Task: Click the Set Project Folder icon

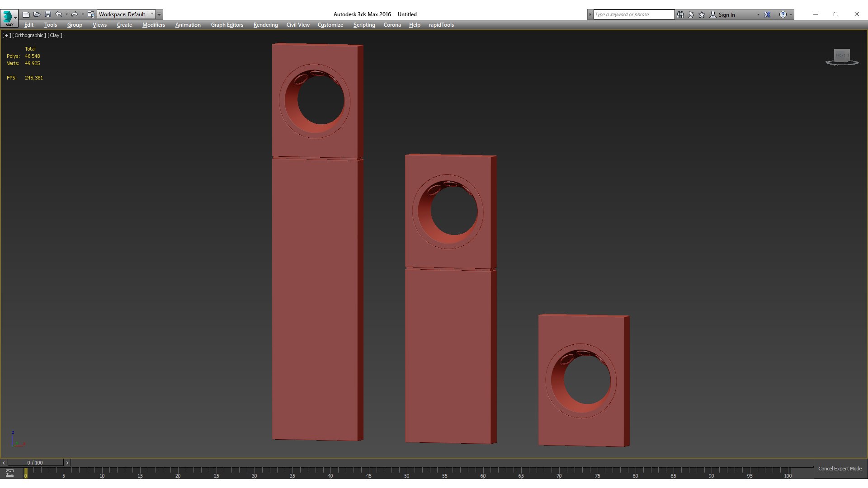Action: pos(91,14)
